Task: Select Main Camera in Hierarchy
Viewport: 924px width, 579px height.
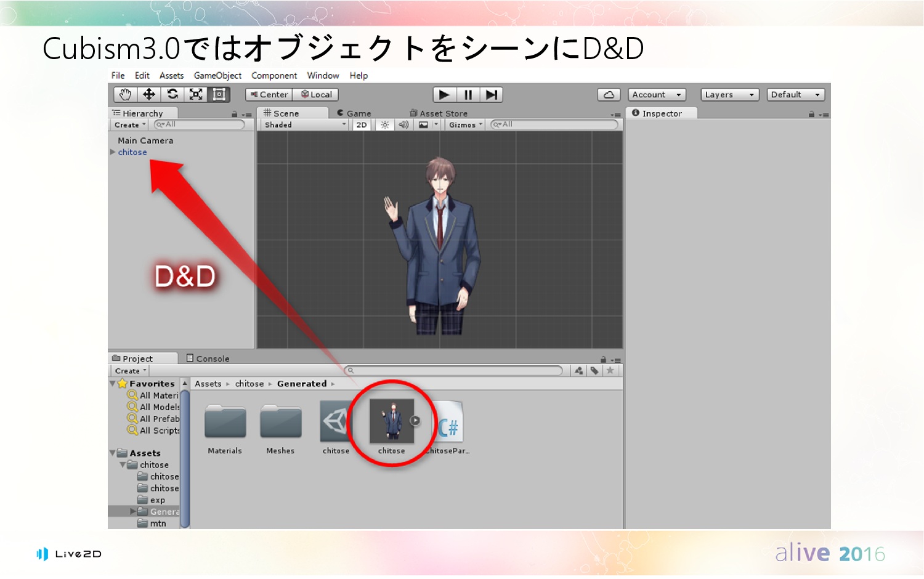Action: 145,140
